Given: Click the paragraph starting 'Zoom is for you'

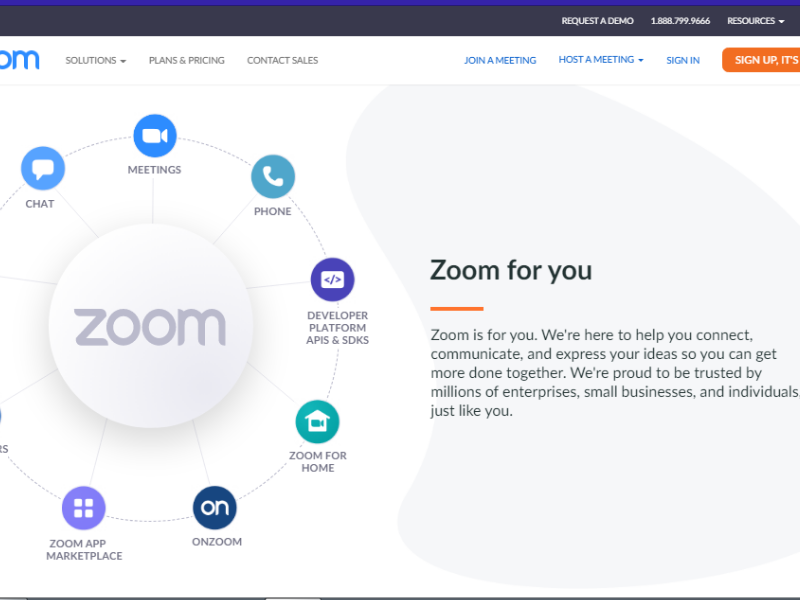Looking at the screenshot, I should [615, 372].
